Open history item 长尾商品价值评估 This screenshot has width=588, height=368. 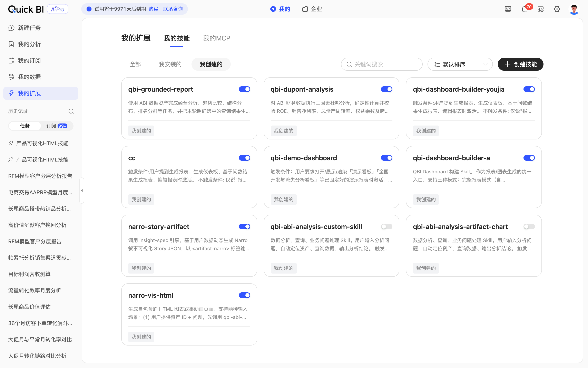click(x=29, y=307)
